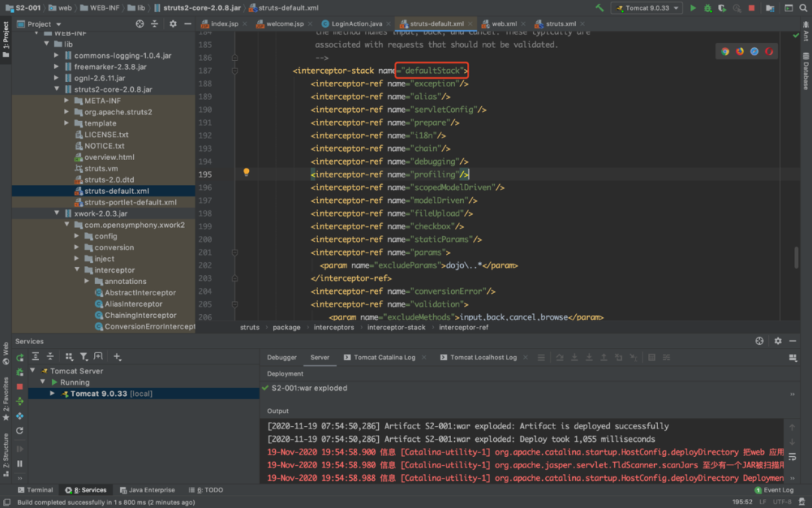The image size is (812, 508).
Task: Click the circular update arrow icon in the Services sidebar
Action: [20, 431]
